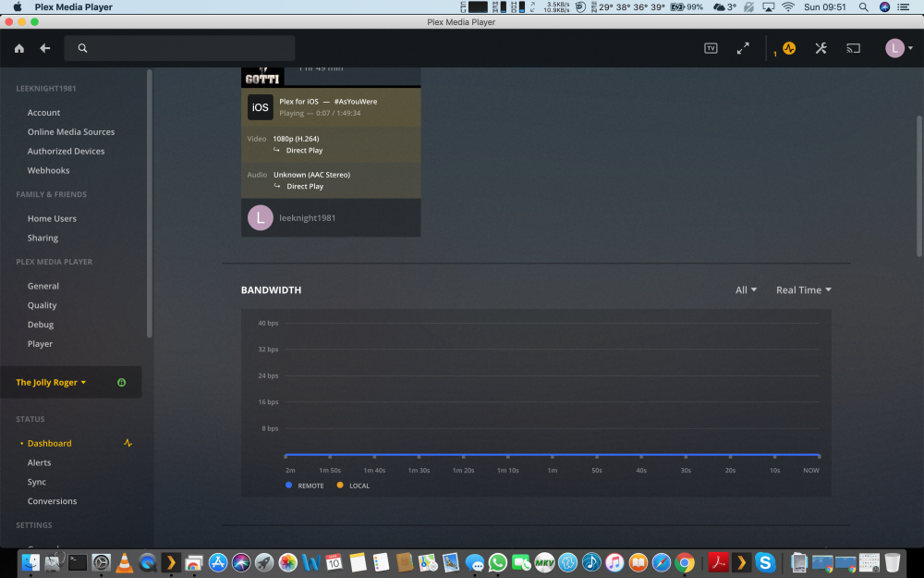Click the green secure-connection lock icon
Viewport: 924px width, 578px height.
point(121,382)
